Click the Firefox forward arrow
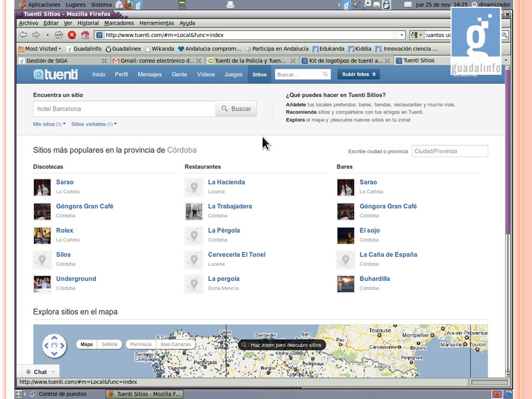Image resolution: width=532 pixels, height=399 pixels. pos(35,35)
